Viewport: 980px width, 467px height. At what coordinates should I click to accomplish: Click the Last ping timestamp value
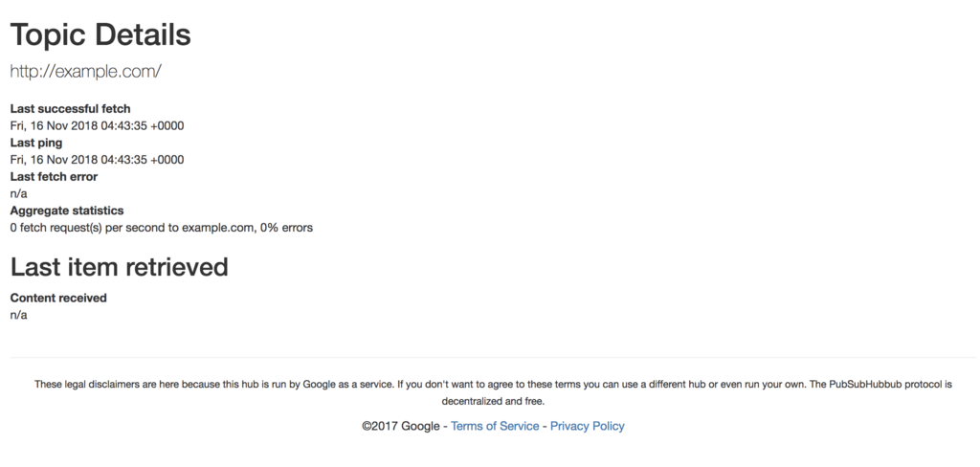[97, 160]
